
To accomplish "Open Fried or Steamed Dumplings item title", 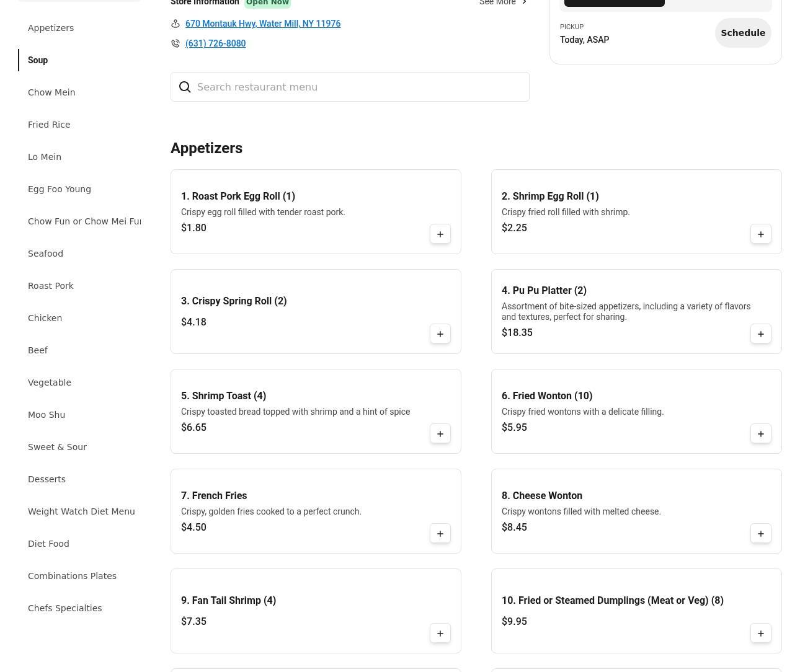I will 613,600.
